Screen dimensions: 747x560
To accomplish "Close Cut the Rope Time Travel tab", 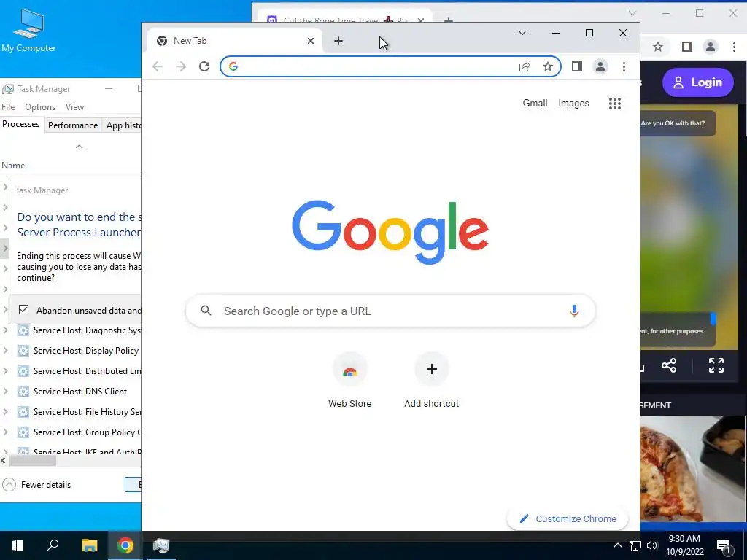I will click(x=420, y=20).
